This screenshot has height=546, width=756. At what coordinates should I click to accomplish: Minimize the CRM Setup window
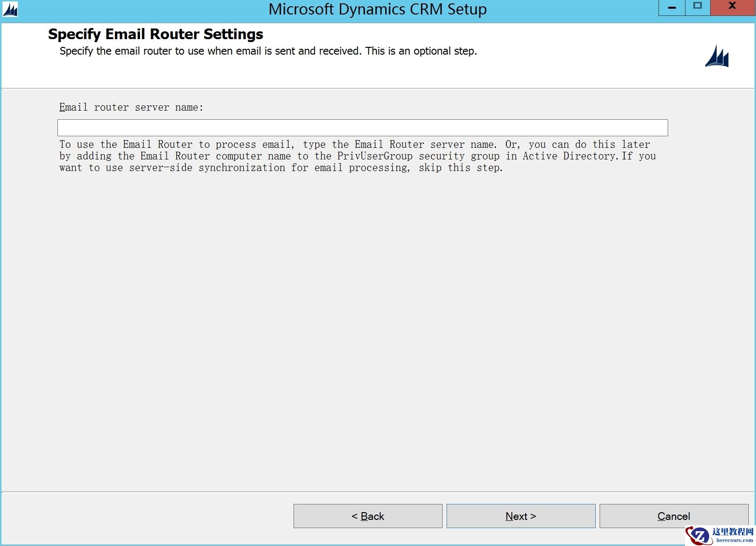point(672,7)
